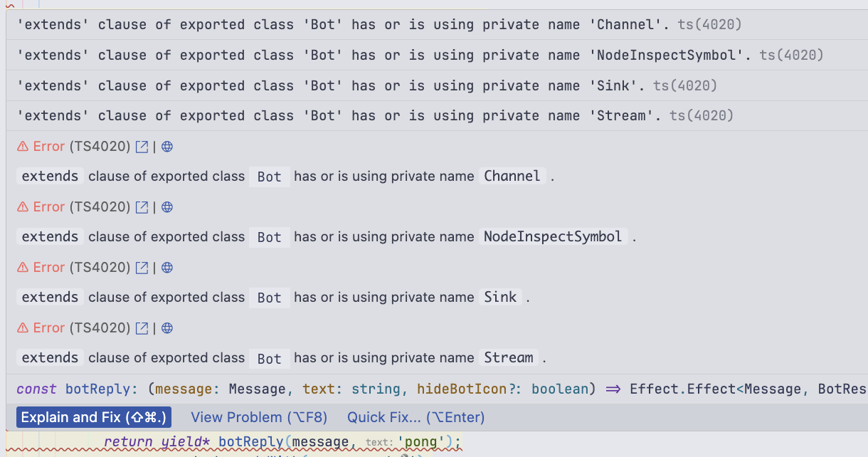Open external link icon for the Channel error
Image resolution: width=868 pixels, height=457 pixels.
point(142,147)
